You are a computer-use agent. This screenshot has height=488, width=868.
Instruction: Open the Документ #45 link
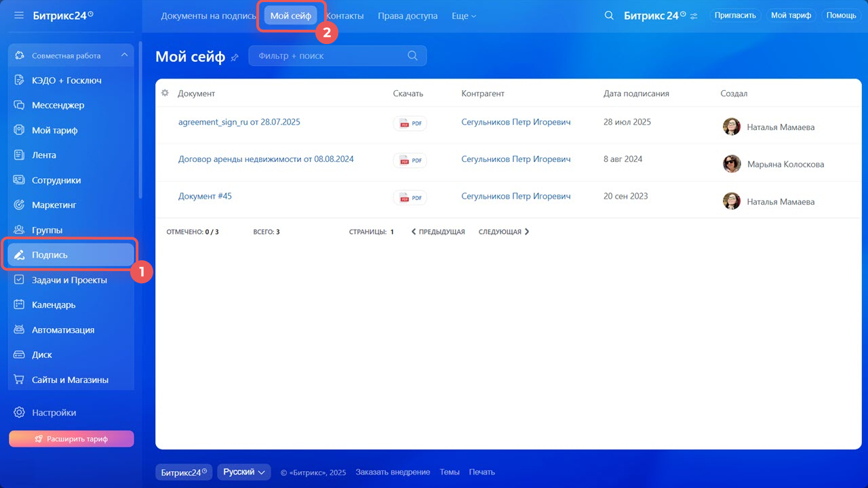(x=205, y=196)
